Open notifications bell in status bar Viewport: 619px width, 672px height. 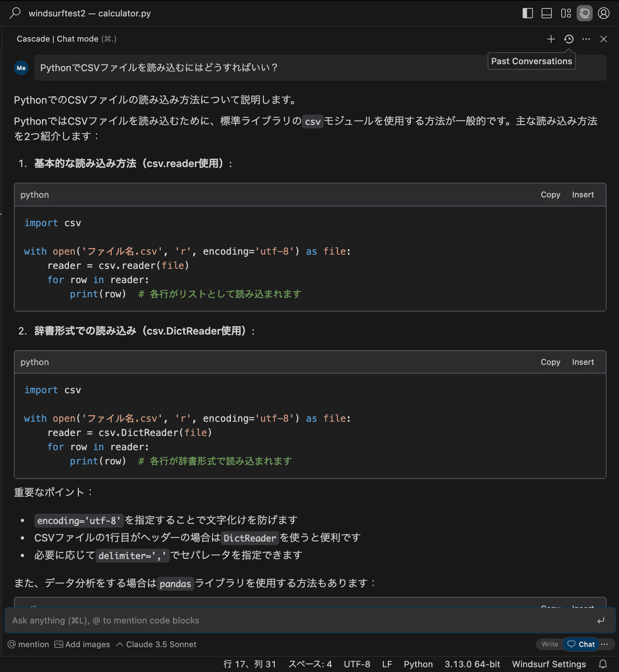tap(603, 664)
